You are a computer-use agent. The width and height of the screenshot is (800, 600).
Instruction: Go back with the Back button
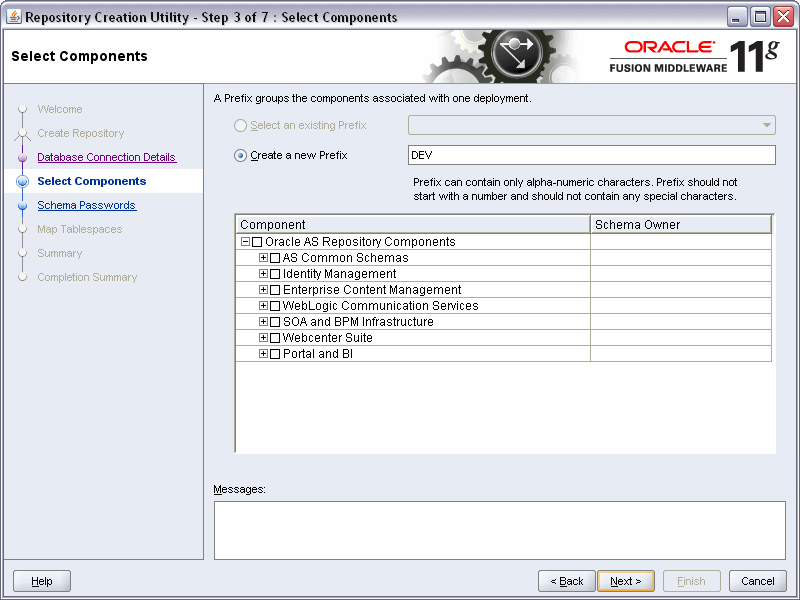(x=567, y=581)
